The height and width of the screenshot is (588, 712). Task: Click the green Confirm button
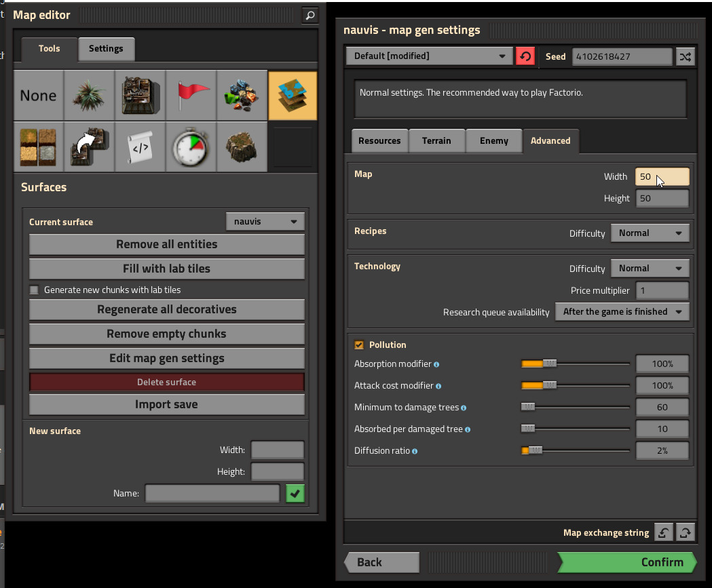[627, 562]
